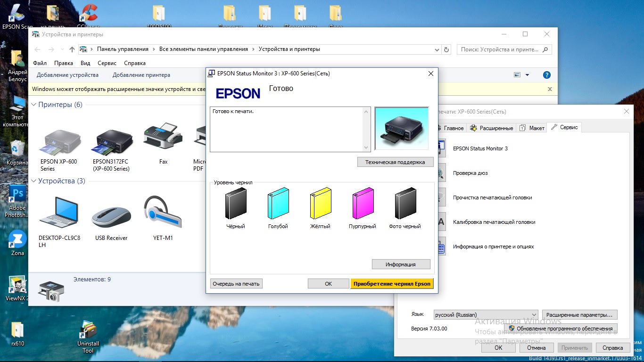
Task: Click the Пурпурный magenta ink cartridge
Action: point(363,203)
